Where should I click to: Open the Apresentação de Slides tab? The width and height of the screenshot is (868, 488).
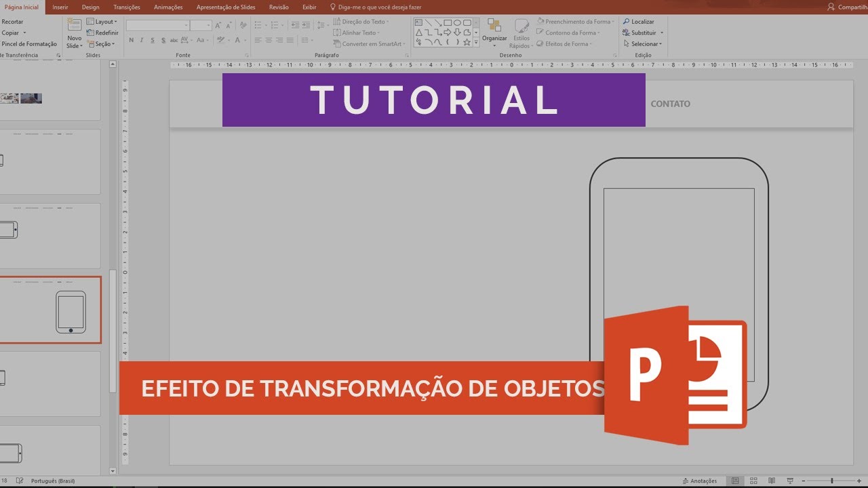(226, 7)
